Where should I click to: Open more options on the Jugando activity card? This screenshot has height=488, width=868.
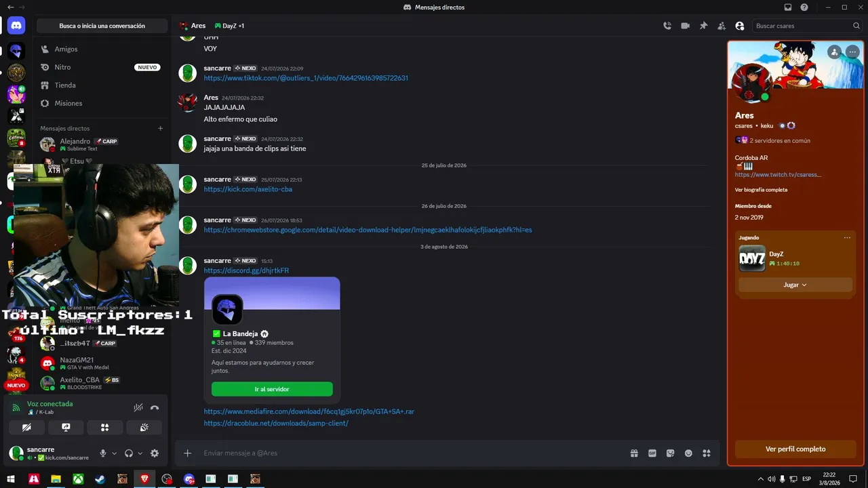[x=847, y=238]
